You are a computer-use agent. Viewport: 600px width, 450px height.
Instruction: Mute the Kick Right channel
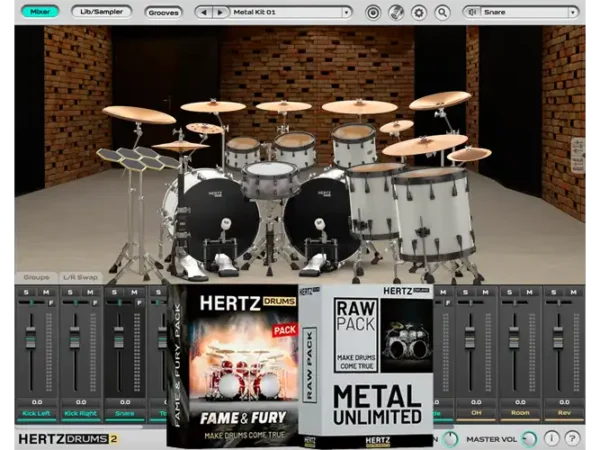90,292
